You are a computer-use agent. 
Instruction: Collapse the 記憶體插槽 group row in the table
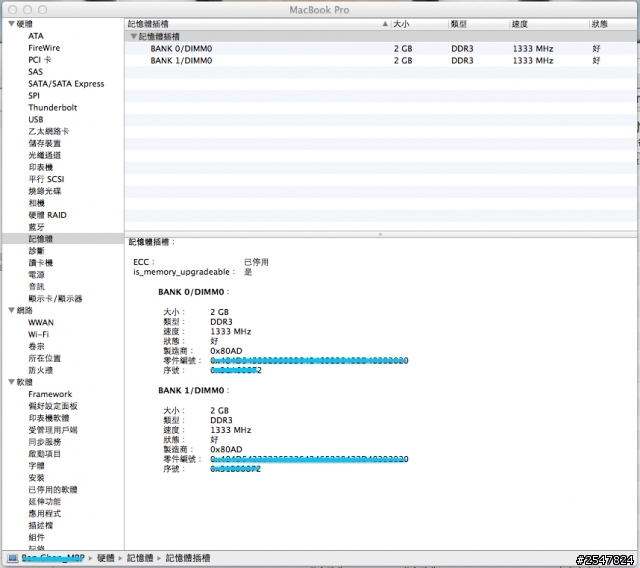[x=133, y=36]
